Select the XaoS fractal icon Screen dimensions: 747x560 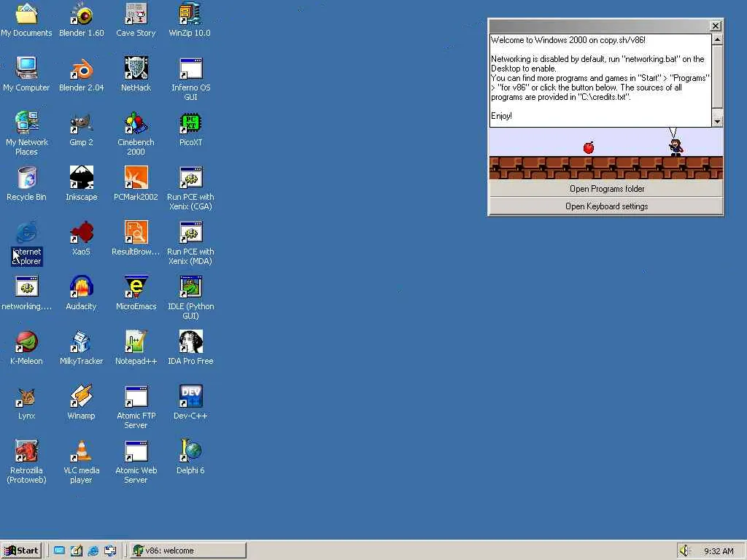[x=82, y=233]
